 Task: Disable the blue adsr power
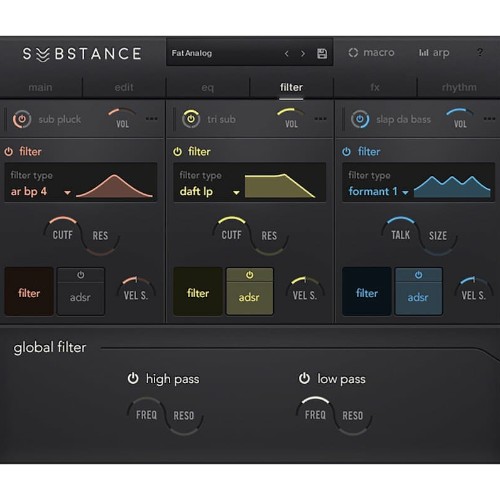(418, 275)
